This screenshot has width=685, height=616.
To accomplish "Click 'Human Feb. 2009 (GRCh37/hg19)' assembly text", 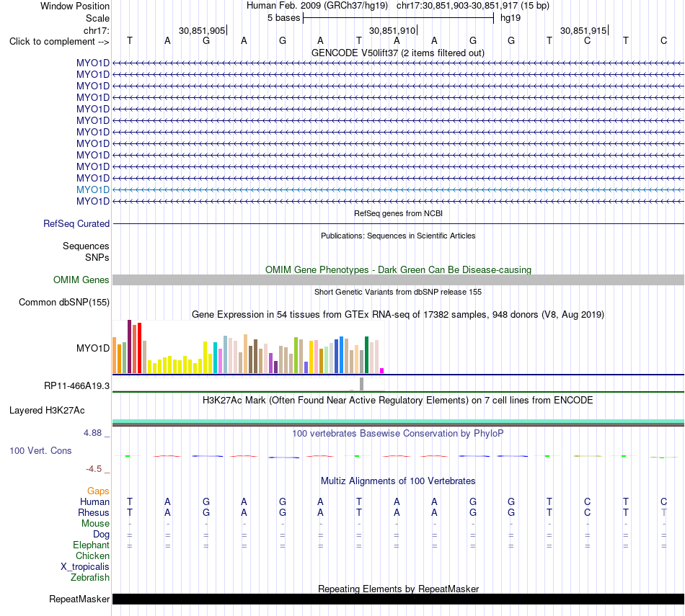I will [x=317, y=6].
